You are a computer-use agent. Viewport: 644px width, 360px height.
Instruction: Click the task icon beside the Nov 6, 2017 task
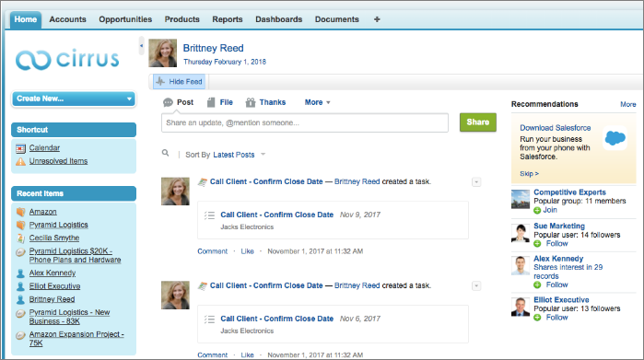tap(209, 319)
